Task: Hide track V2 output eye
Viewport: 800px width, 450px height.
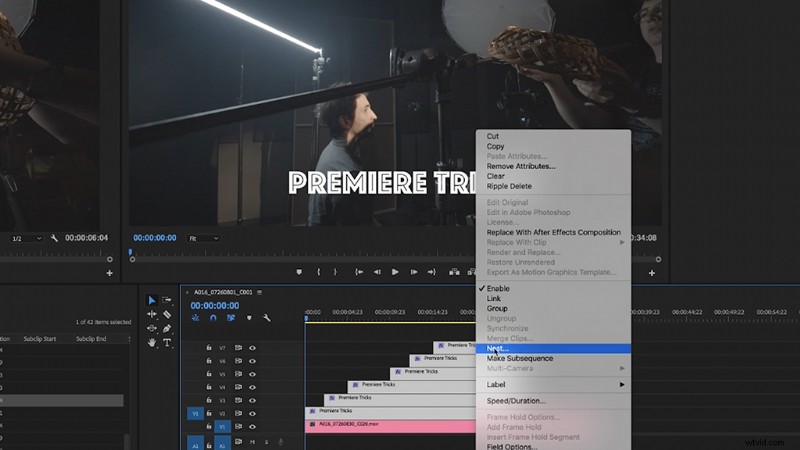Action: (252, 413)
